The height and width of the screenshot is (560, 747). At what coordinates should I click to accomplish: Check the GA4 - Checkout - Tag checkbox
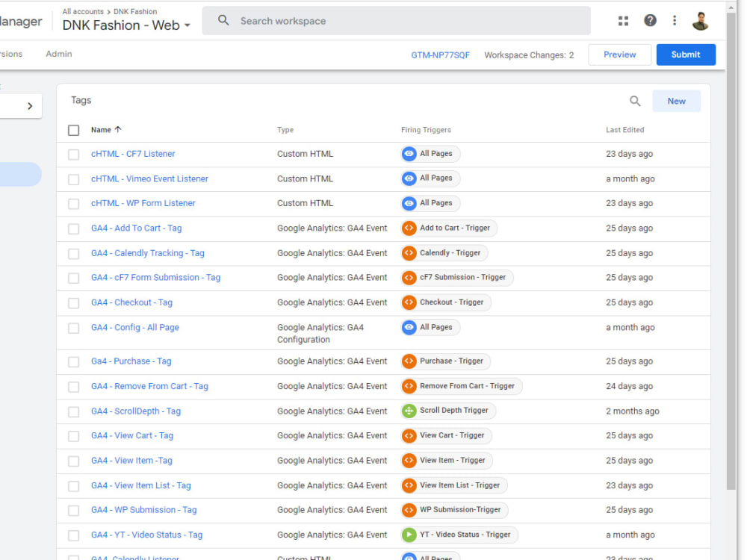73,303
